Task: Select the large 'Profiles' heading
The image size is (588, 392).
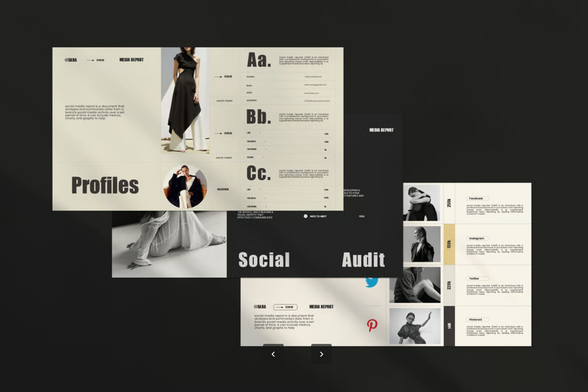Action: point(105,185)
